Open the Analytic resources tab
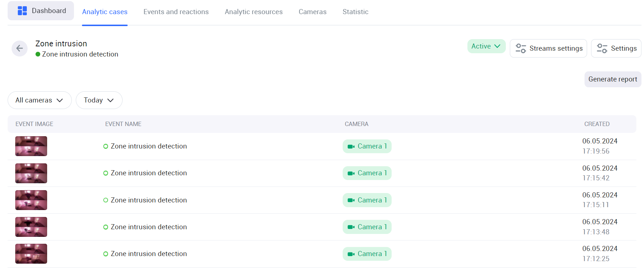644x268 pixels. click(x=253, y=12)
